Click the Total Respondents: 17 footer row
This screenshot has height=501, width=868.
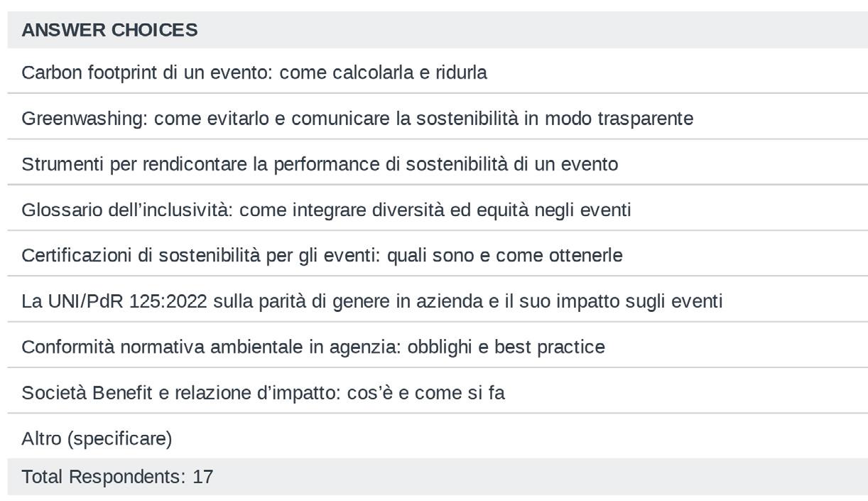(x=117, y=476)
